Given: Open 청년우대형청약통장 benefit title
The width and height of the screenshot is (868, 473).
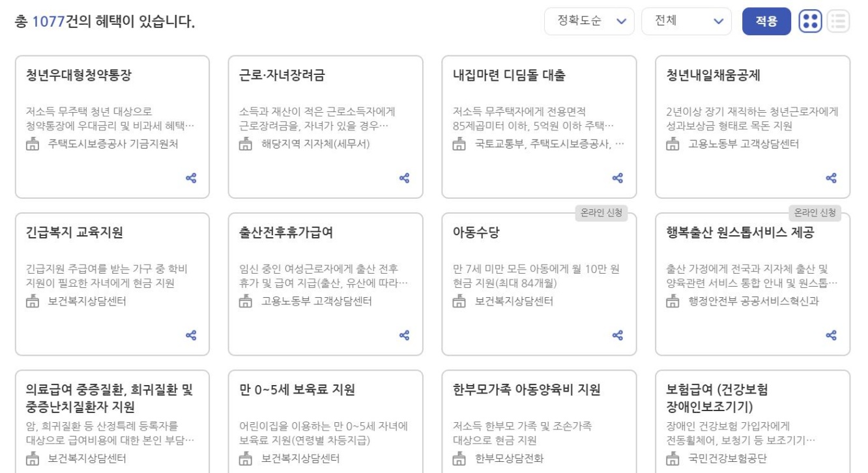Looking at the screenshot, I should tap(79, 75).
